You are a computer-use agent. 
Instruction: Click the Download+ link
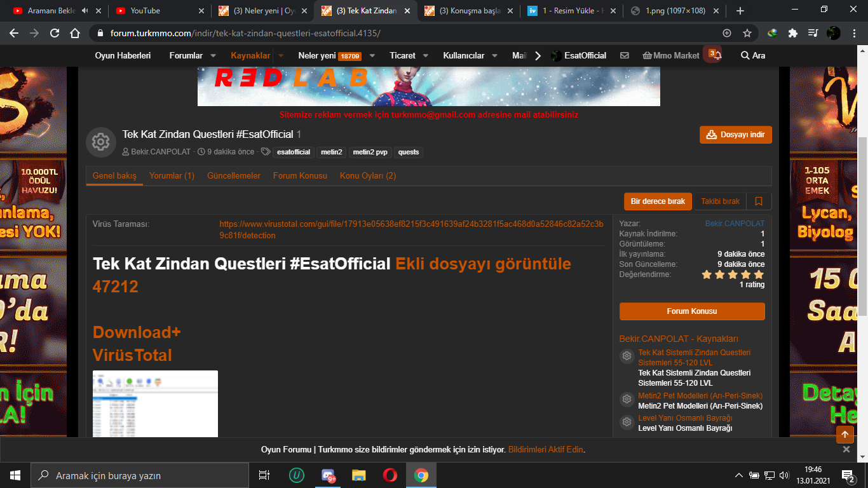click(x=137, y=332)
